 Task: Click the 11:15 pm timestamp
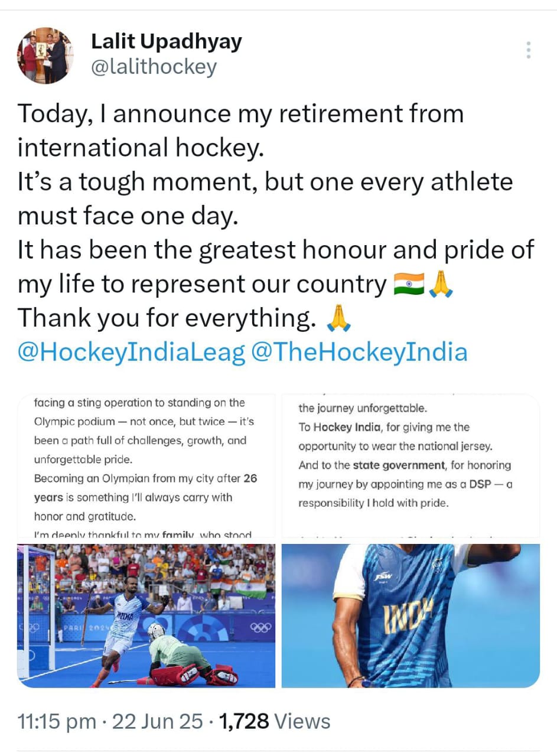(57, 721)
